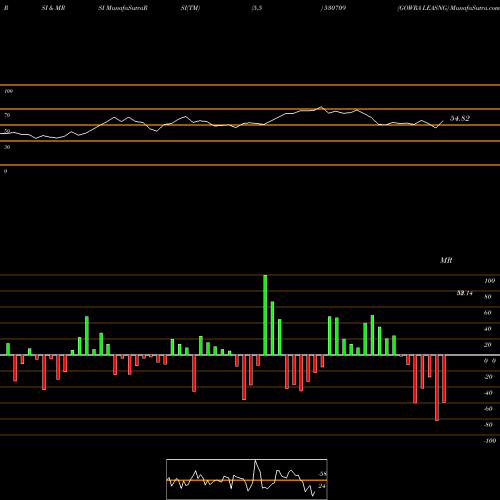Image resolution: width=500 pixels, height=500 pixels.
Task: Click the RSI value 54.82 label
Action: point(460,118)
